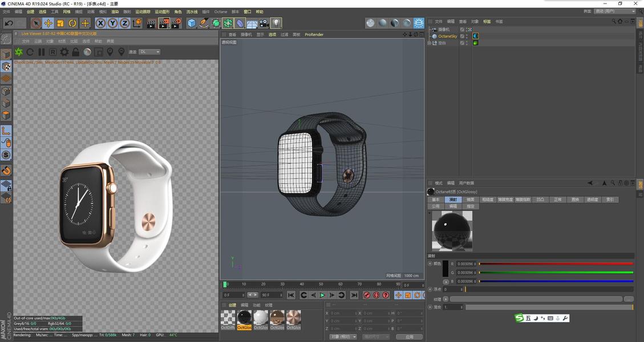The width and height of the screenshot is (644, 342).
Task: Click the green G channel slider
Action: click(556, 272)
